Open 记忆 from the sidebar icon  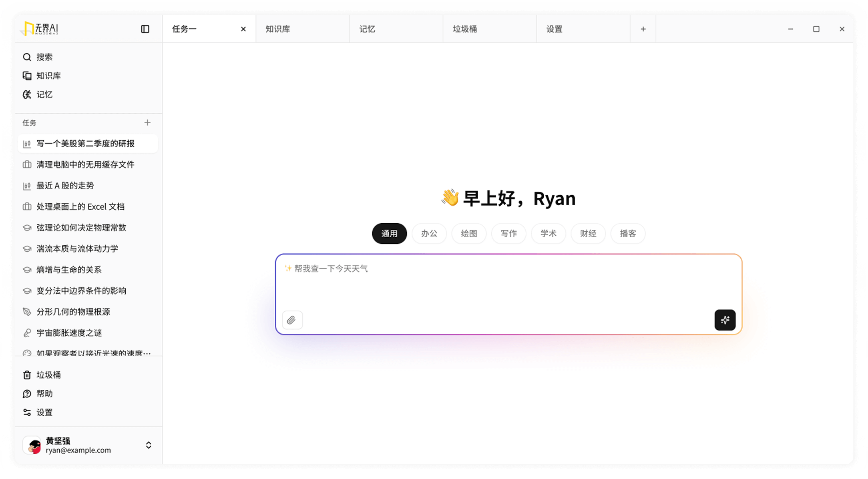(27, 94)
